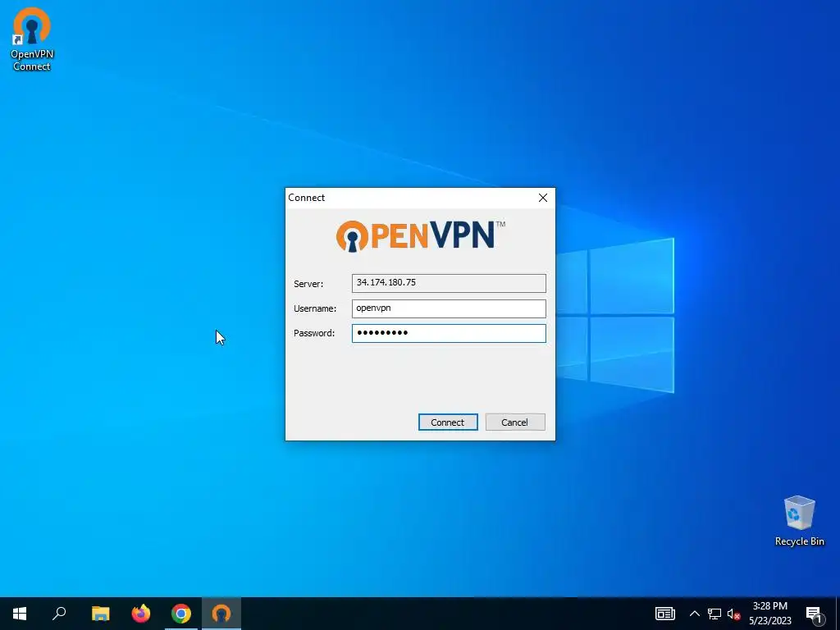840x630 pixels.
Task: Click into the Password field
Action: click(x=449, y=333)
